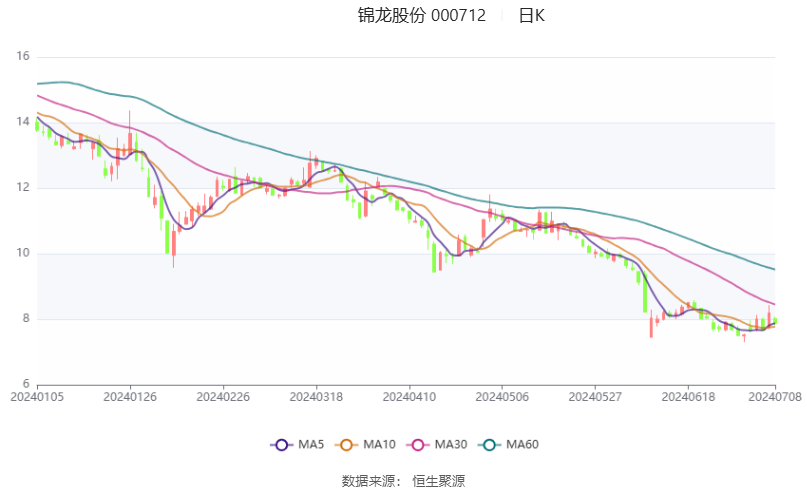Image resolution: width=807 pixels, height=491 pixels.
Task: Click the 20240506 date axis label
Action: tap(502, 397)
